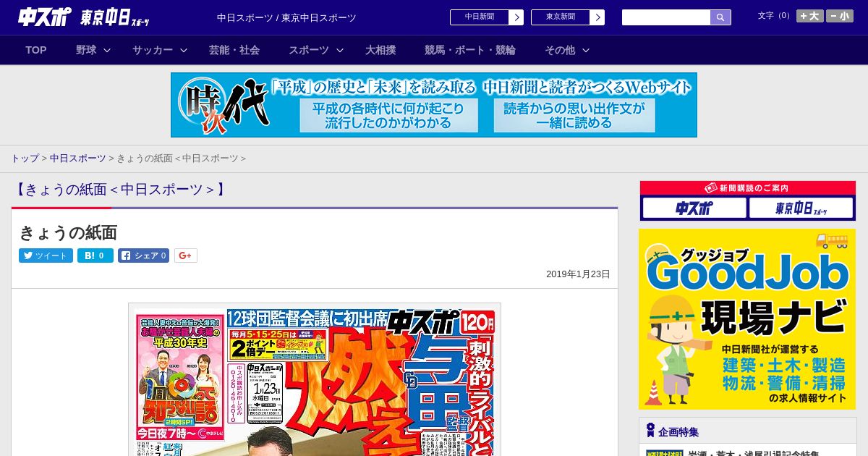Viewport: 868px width, 456px height.
Task: Click the きょうの紙面 article heading
Action: click(x=68, y=232)
